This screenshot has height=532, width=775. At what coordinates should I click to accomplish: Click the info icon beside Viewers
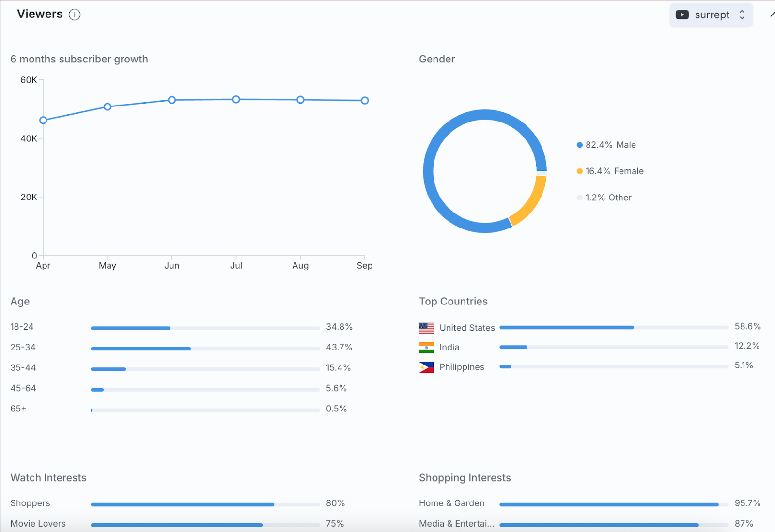pyautogui.click(x=75, y=15)
